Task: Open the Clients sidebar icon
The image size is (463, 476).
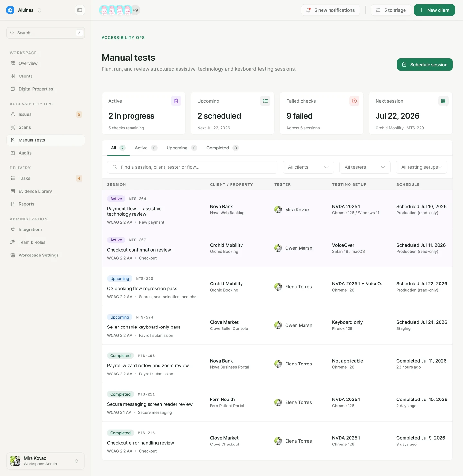Action: [x=13, y=76]
